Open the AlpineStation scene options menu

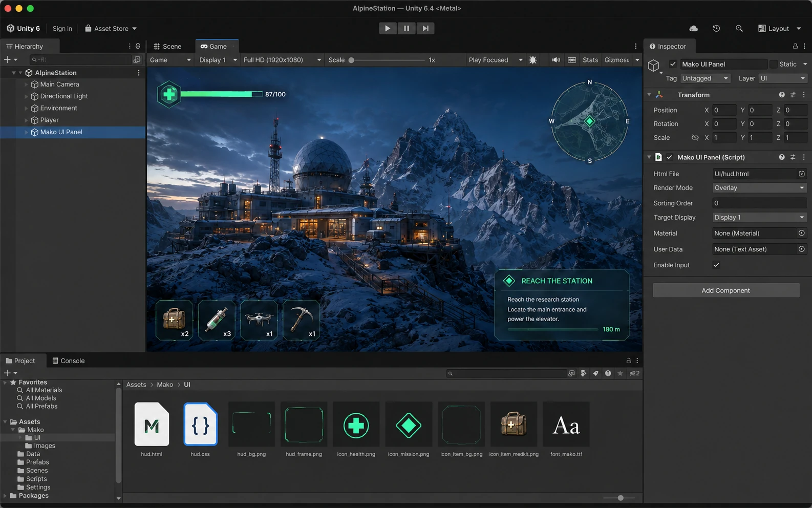coord(138,73)
